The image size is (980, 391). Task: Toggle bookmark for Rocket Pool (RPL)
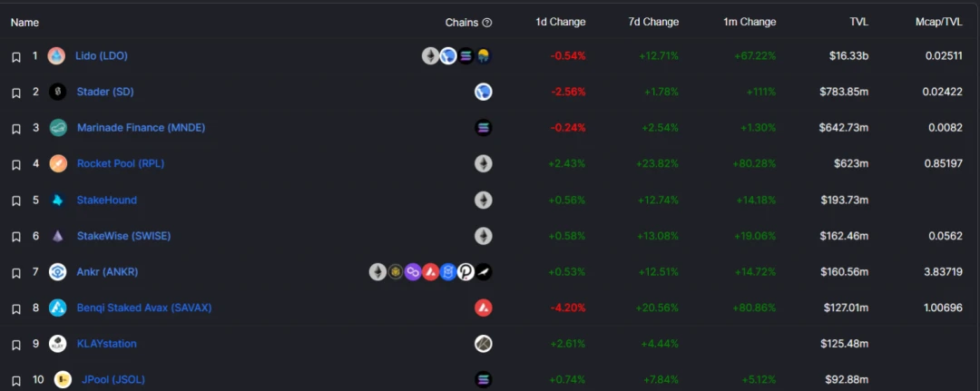16,165
